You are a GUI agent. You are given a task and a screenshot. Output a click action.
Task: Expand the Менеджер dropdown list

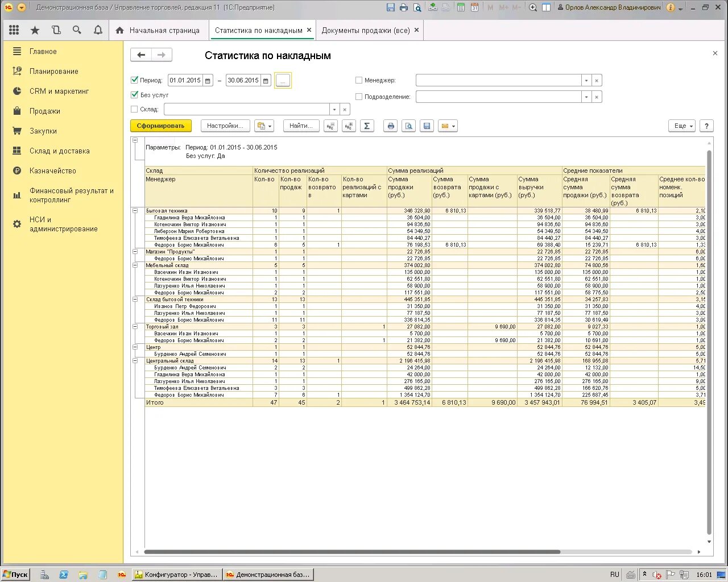[586, 81]
